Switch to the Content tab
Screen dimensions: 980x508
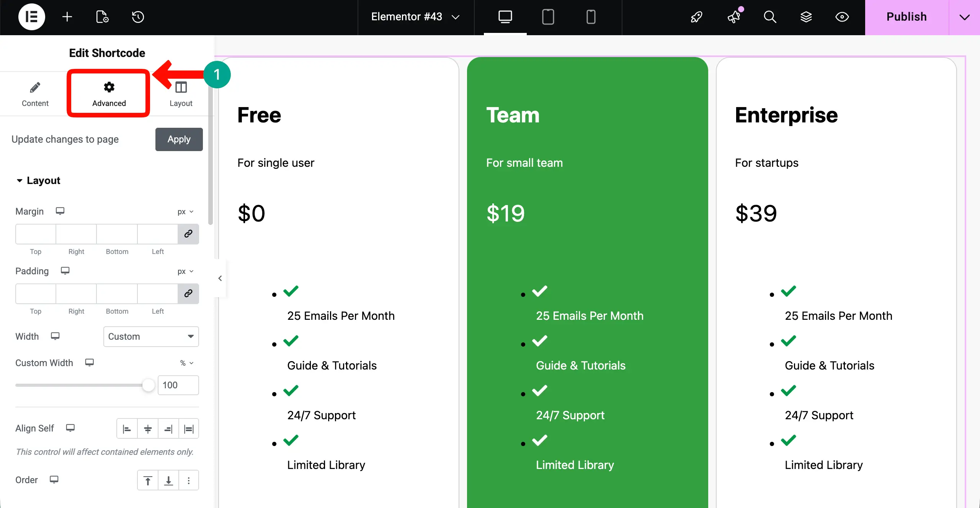point(35,94)
